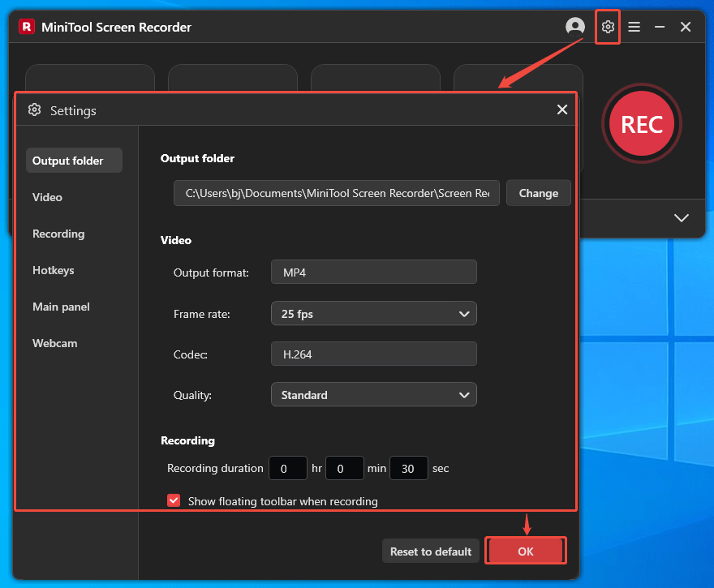Screen dimensions: 714x588
Task: Click the recording duration hours field
Action: [288, 468]
